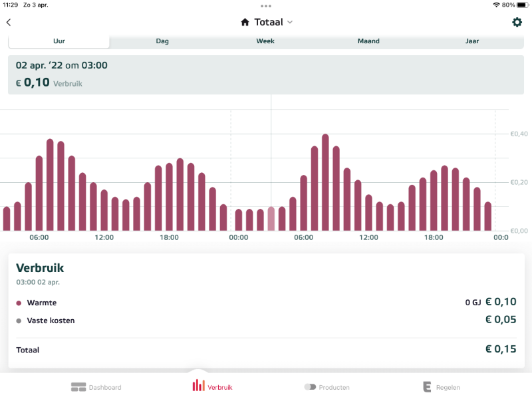Tap the Verbruik bar chart icon
The height and width of the screenshot is (399, 532).
198,386
